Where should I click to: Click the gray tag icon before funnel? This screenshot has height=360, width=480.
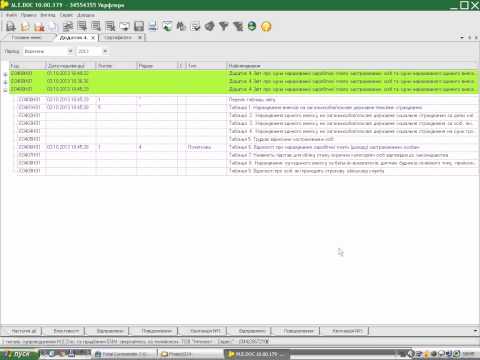coord(209,26)
